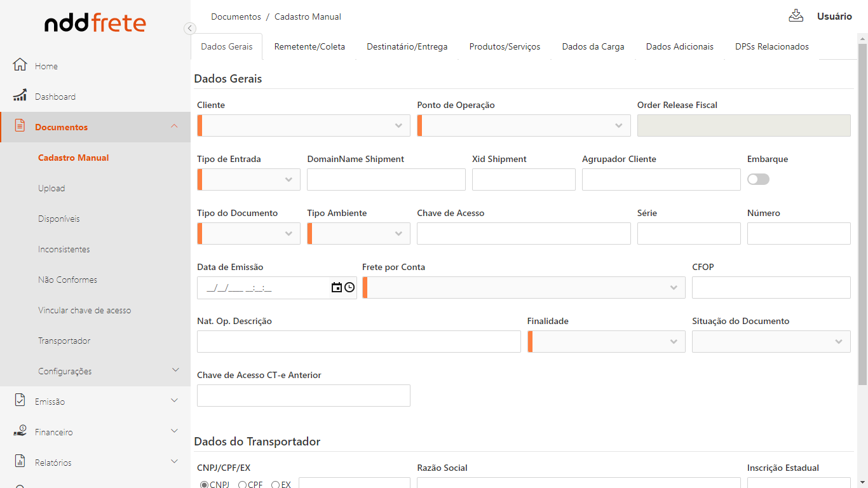Image resolution: width=868 pixels, height=488 pixels.
Task: Click the Home icon in sidebar
Action: 20,65
